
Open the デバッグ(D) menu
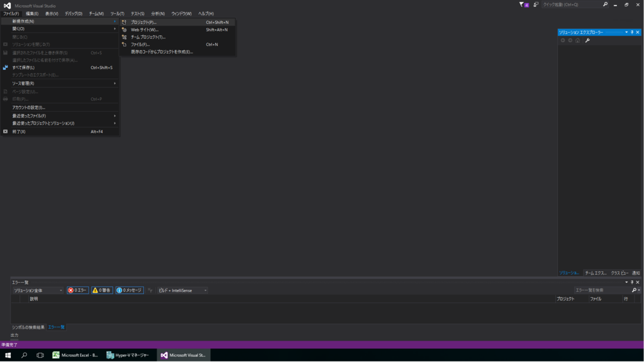(74, 14)
